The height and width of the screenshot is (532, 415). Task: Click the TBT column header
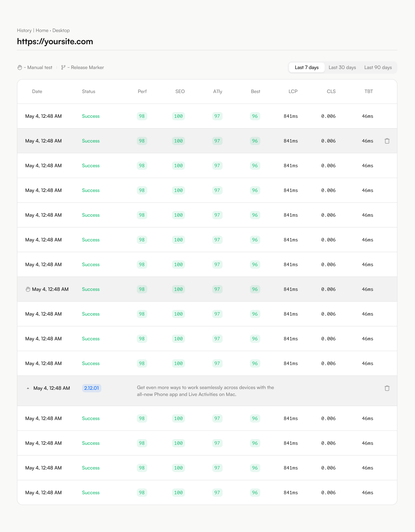pos(368,91)
